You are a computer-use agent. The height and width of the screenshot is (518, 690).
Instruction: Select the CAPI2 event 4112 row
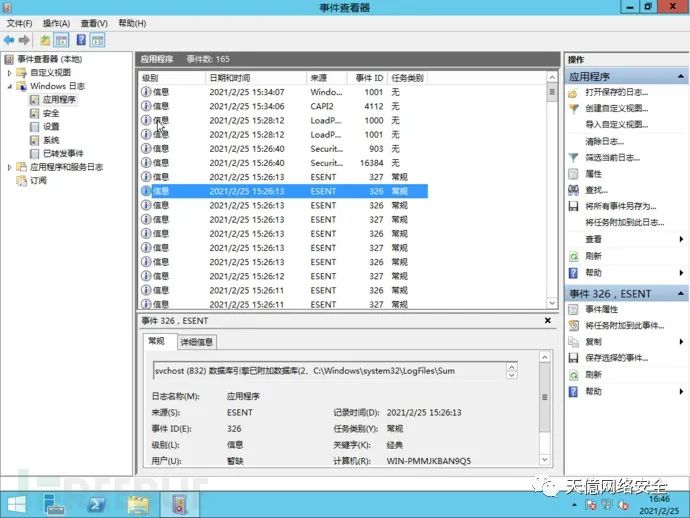[x=283, y=106]
